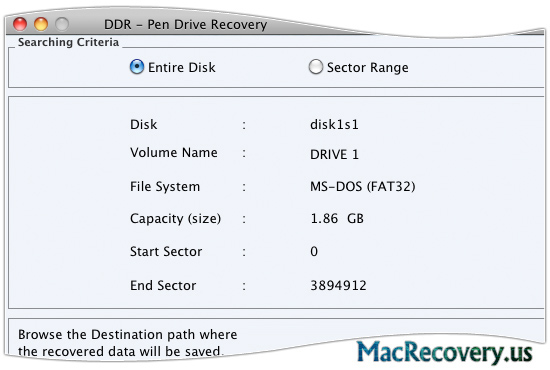Click the DRIVE 1 volume name value
Screen dimensions: 550x370
(x=334, y=154)
